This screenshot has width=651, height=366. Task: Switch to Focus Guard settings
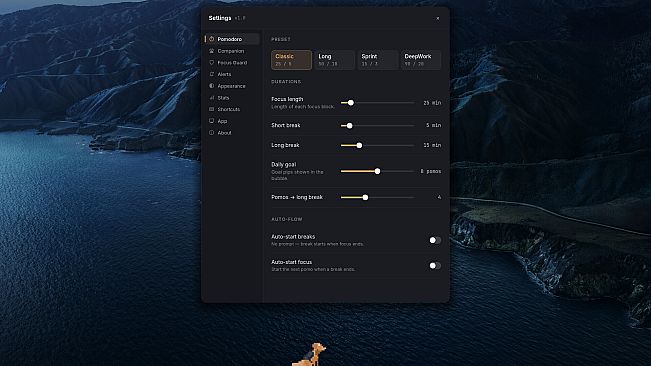[x=232, y=63]
